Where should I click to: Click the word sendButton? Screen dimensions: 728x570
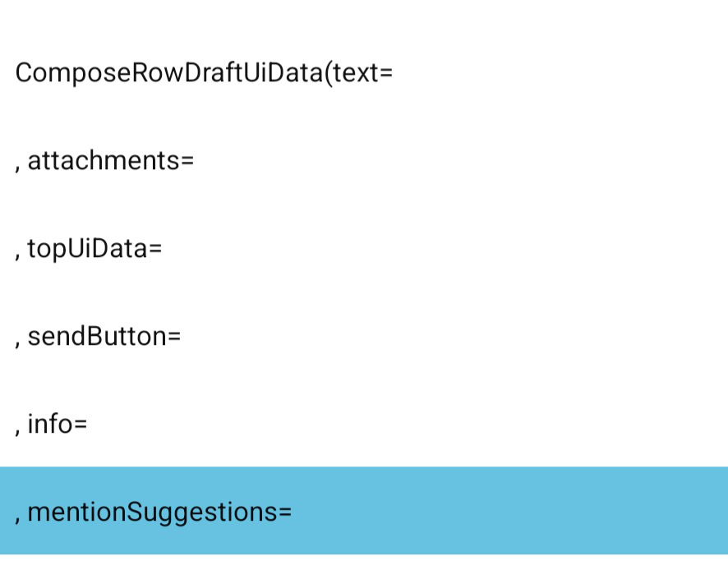(x=96, y=336)
